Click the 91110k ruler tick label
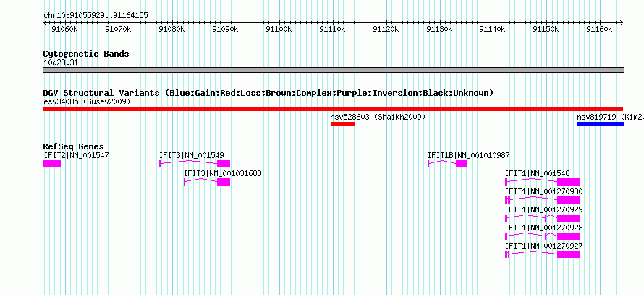 332,30
